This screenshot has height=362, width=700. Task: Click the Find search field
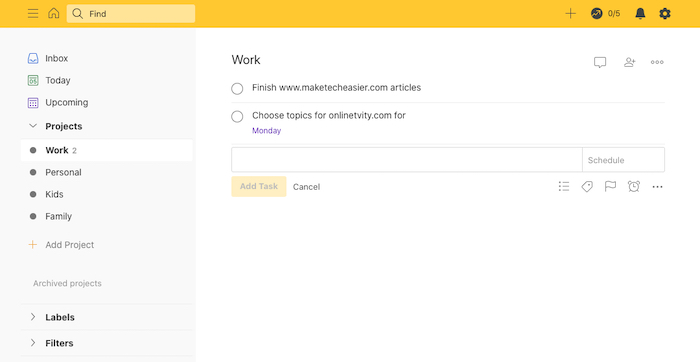click(x=131, y=13)
